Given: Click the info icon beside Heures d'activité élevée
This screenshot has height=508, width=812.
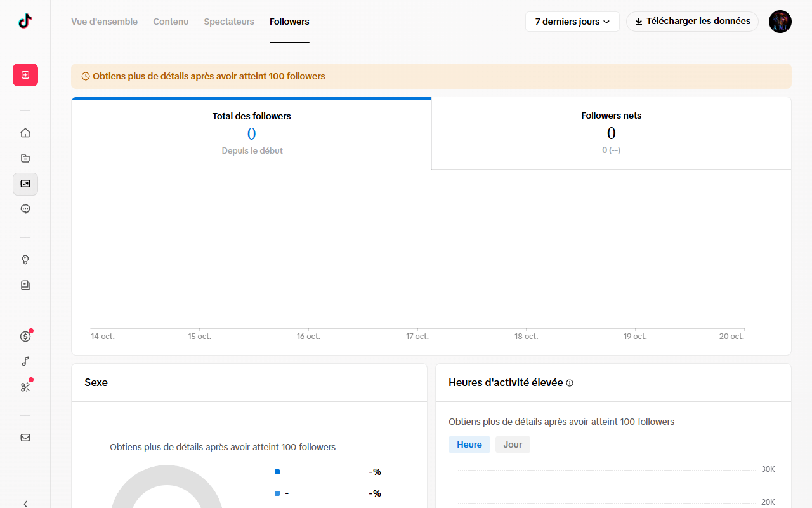Looking at the screenshot, I should 570,383.
